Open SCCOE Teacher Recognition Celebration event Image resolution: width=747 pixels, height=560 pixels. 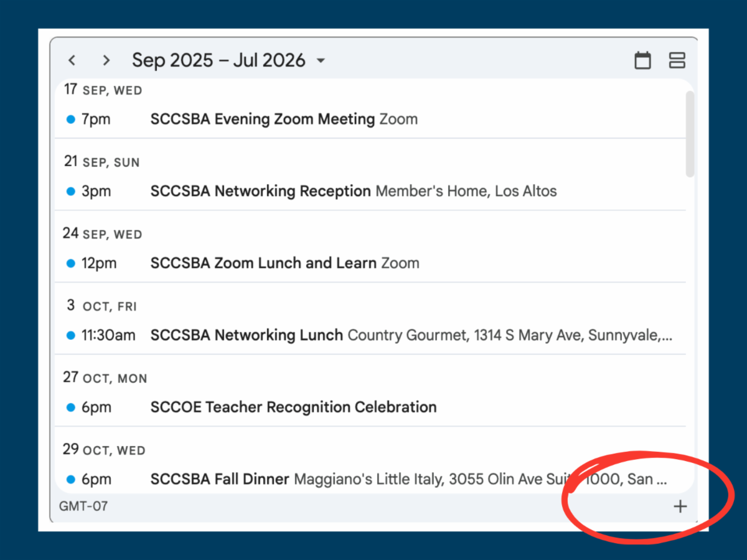(x=293, y=408)
